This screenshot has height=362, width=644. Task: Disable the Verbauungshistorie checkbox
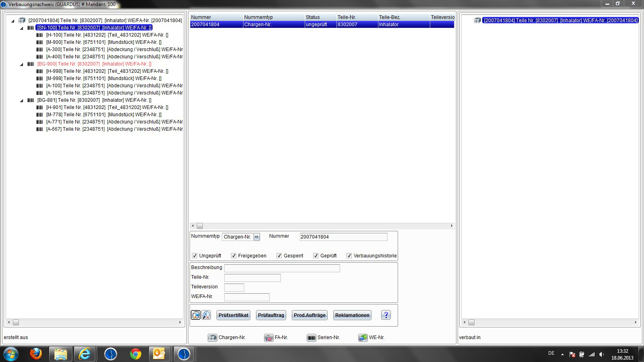click(349, 256)
